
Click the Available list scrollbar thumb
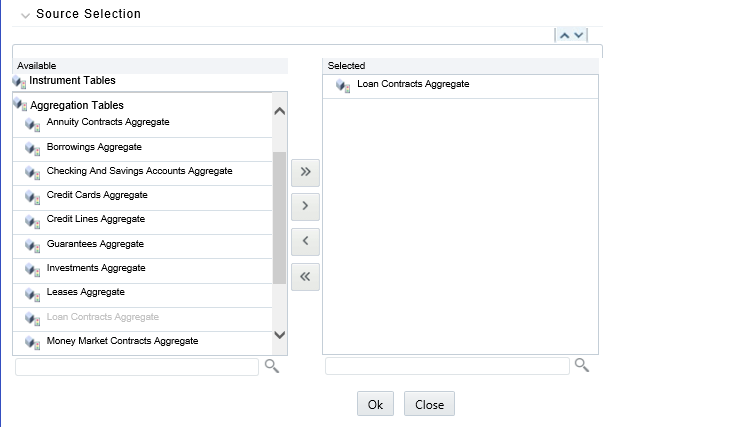click(x=280, y=218)
